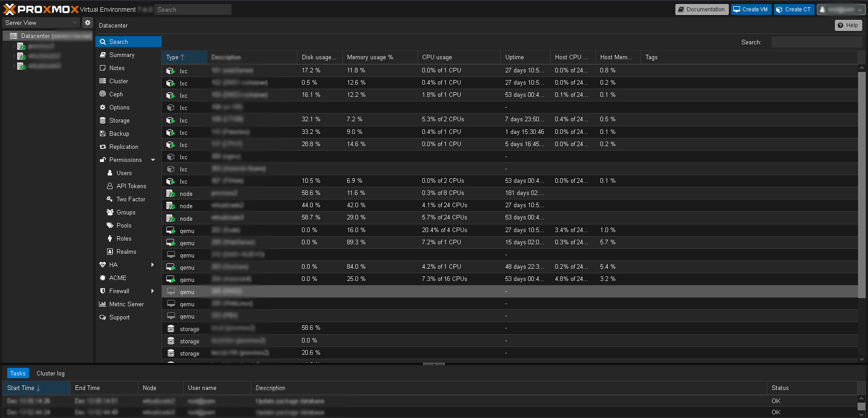Expand the HA submenu arrow

coord(153,265)
